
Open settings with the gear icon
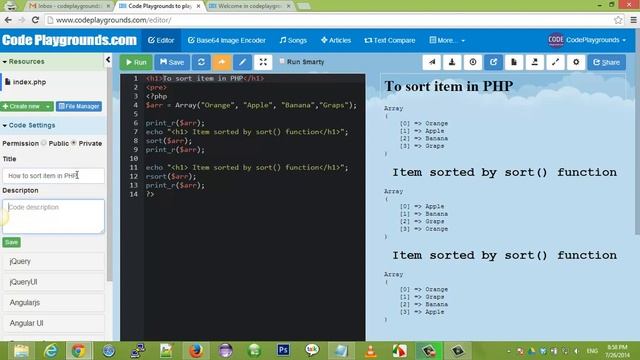576,62
